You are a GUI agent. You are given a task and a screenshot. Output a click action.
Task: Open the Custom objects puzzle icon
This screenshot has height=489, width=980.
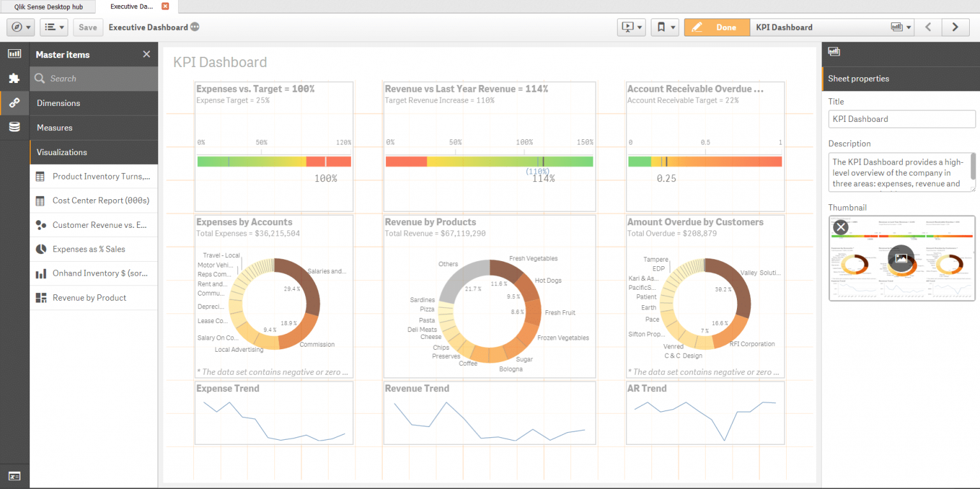pyautogui.click(x=14, y=78)
